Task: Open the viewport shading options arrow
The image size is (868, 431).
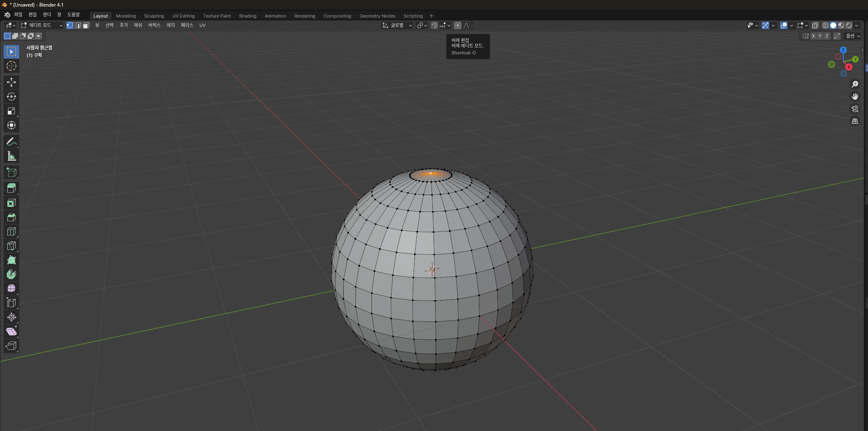Action: [857, 25]
